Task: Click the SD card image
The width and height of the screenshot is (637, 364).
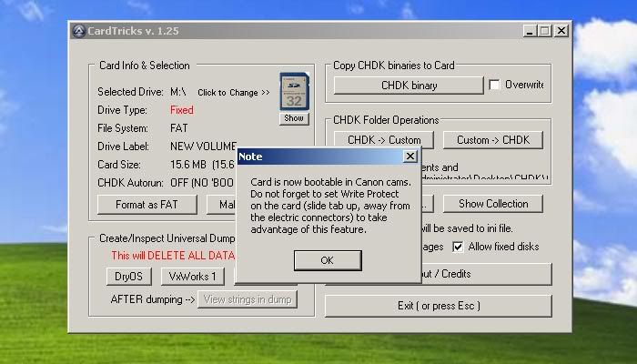Action: (294, 91)
